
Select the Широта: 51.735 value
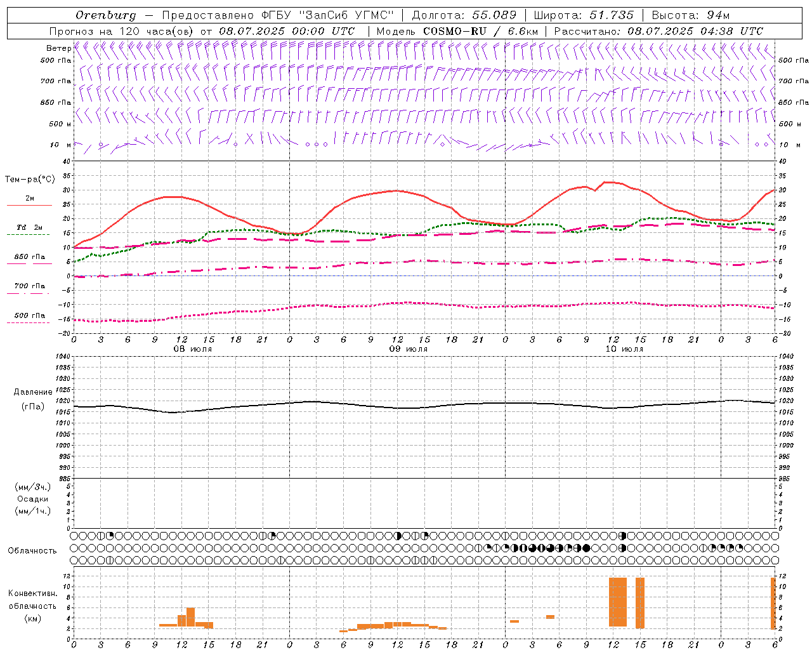[584, 15]
